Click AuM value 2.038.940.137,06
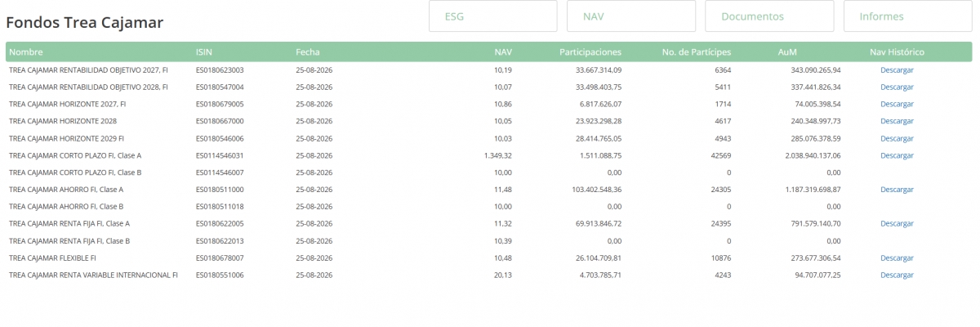This screenshot has height=327, width=980. pos(813,155)
